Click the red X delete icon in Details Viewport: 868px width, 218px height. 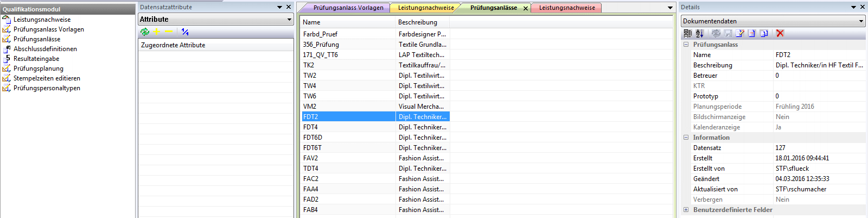780,33
